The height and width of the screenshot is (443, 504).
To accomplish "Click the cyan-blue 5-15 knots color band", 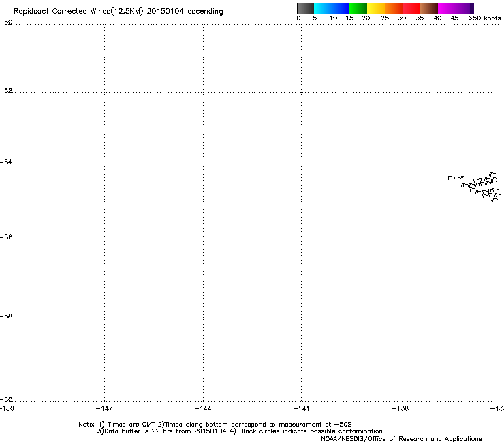I will click(x=332, y=8).
